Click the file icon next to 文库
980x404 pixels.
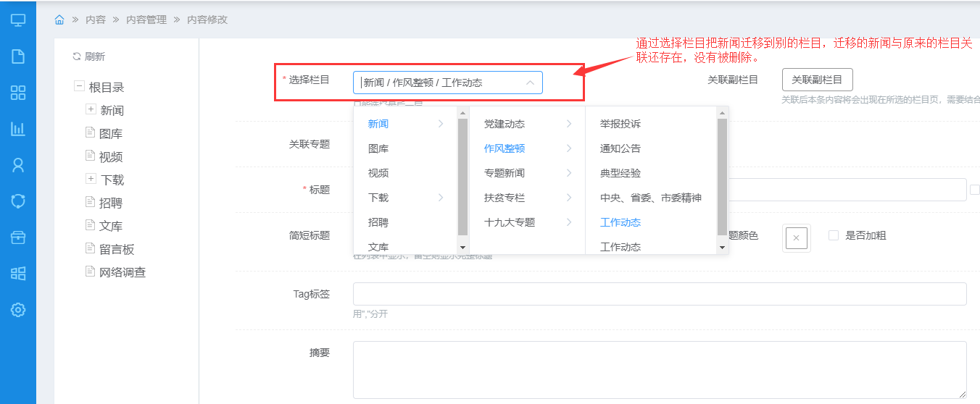tap(91, 225)
